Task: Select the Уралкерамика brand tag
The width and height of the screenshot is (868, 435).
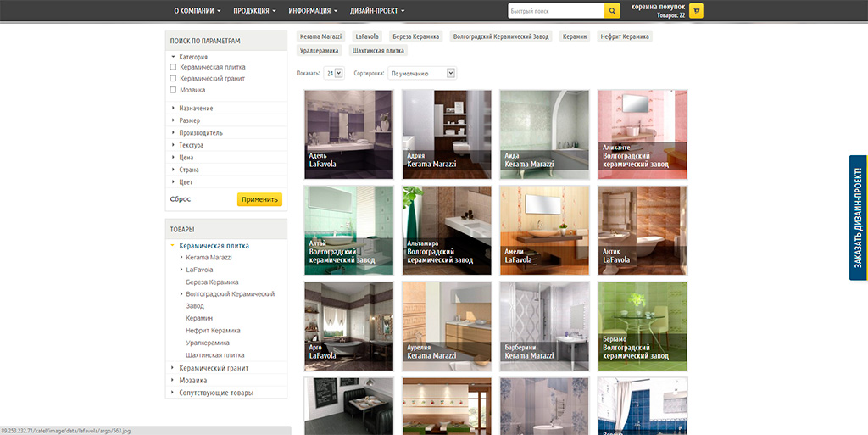Action: [320, 50]
